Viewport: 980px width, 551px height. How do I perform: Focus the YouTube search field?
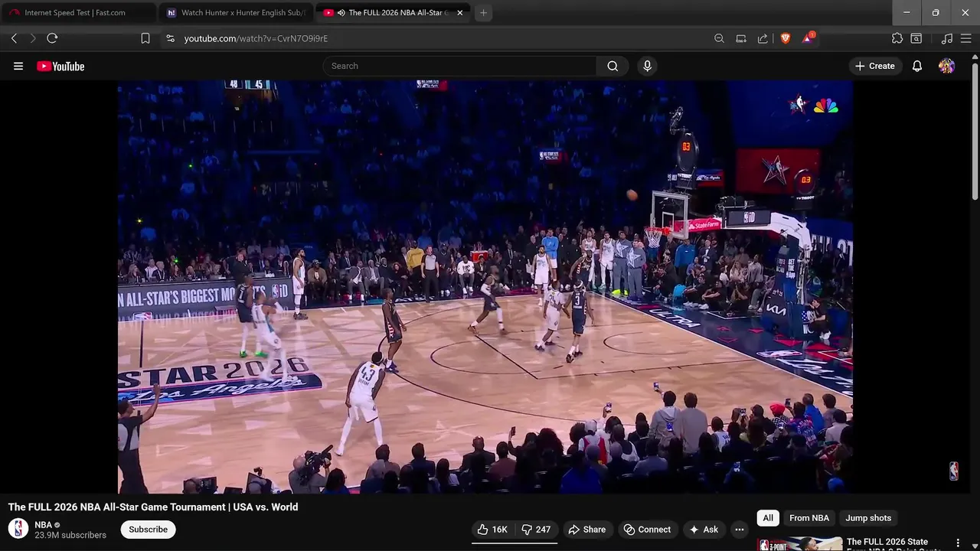coord(459,66)
